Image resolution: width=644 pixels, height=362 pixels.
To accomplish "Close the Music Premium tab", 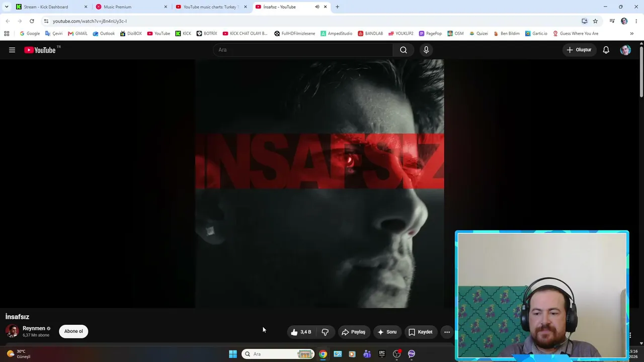I will tap(166, 7).
